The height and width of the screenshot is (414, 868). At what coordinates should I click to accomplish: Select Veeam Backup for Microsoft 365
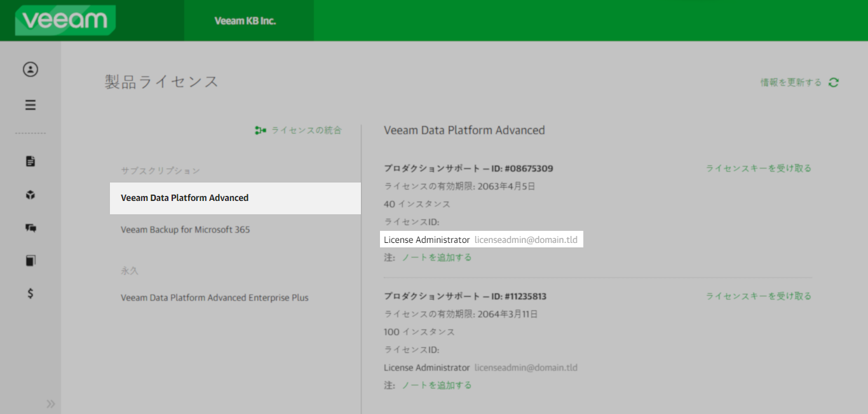point(186,230)
